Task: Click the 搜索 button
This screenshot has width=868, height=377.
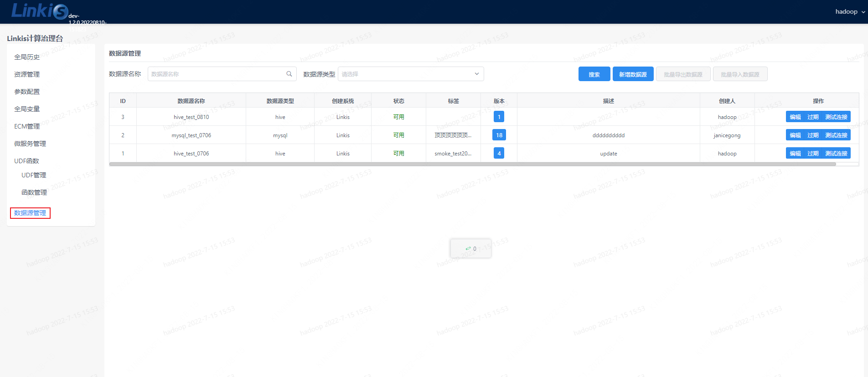Action: click(x=594, y=74)
